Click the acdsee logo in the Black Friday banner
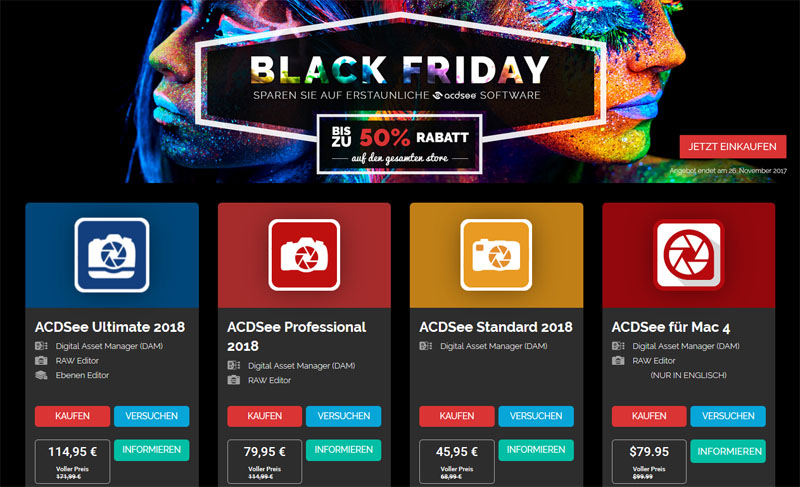 (454, 95)
